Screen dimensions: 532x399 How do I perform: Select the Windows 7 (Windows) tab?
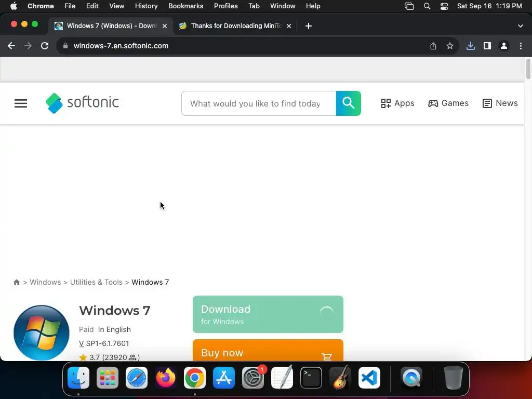[x=110, y=26]
